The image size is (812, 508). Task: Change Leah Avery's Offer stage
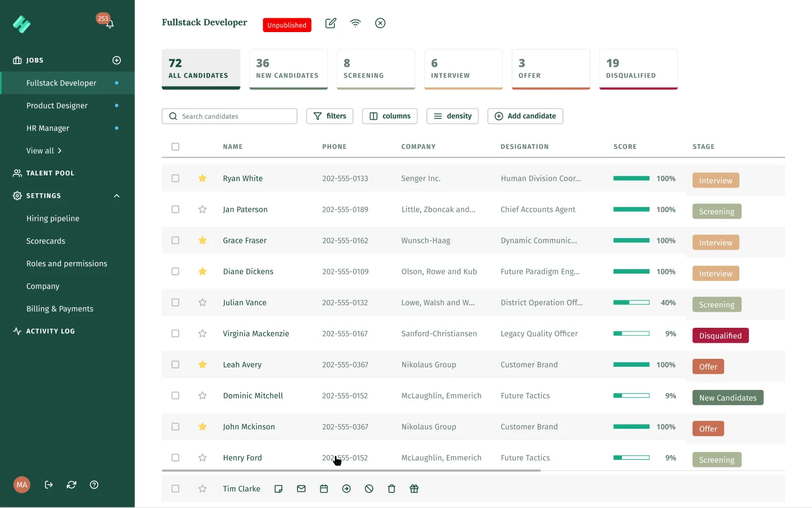coord(708,366)
